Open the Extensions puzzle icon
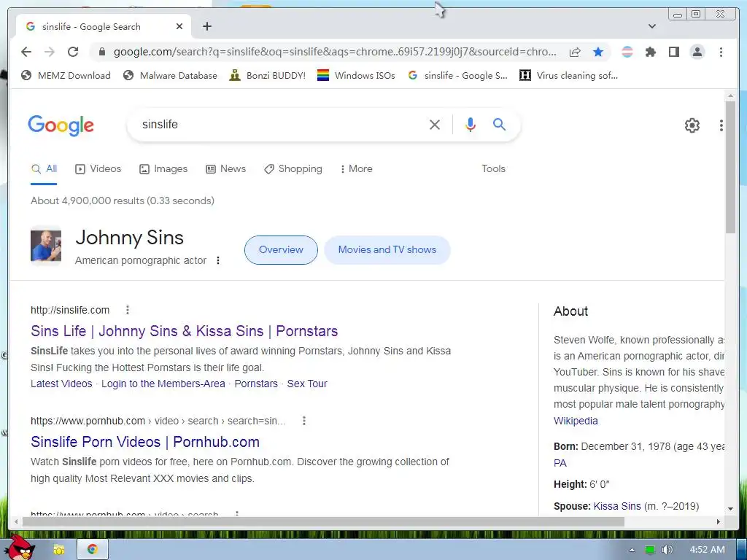 tap(650, 52)
